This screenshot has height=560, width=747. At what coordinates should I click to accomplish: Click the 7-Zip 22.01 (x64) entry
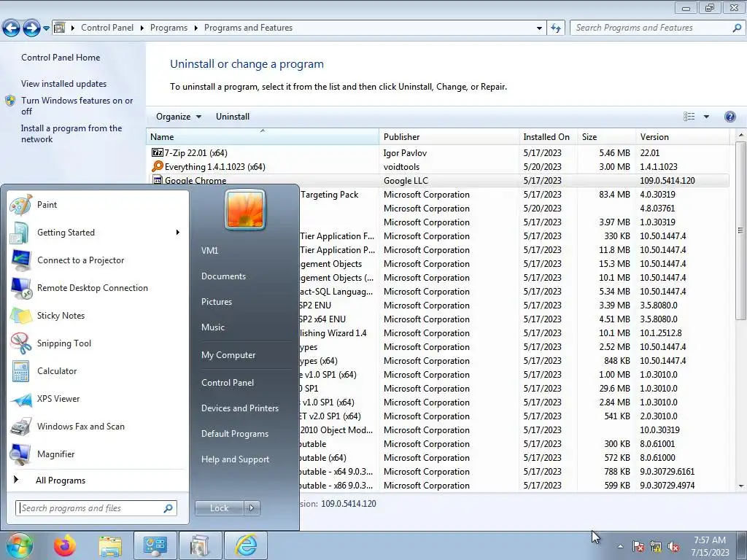[x=196, y=153]
